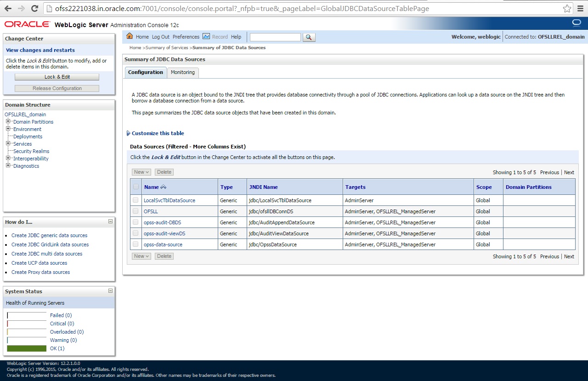Open the Chrome menu icon

coord(581,9)
